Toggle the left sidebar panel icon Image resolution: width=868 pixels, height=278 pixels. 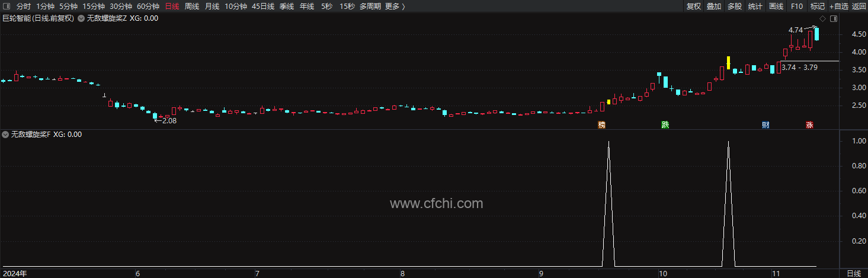(x=7, y=7)
